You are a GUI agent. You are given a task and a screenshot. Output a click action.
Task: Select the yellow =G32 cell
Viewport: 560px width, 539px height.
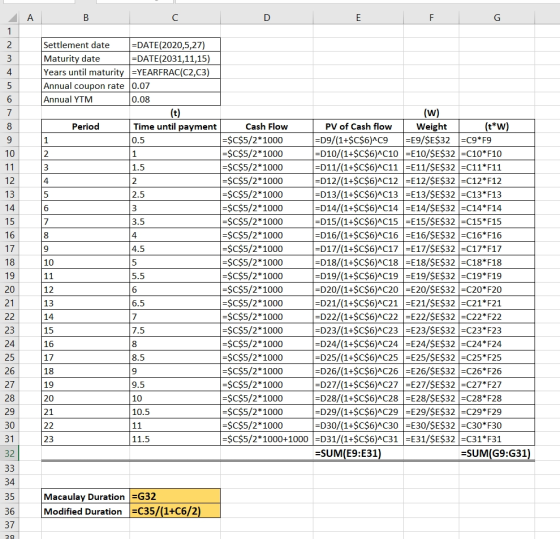pyautogui.click(x=175, y=496)
